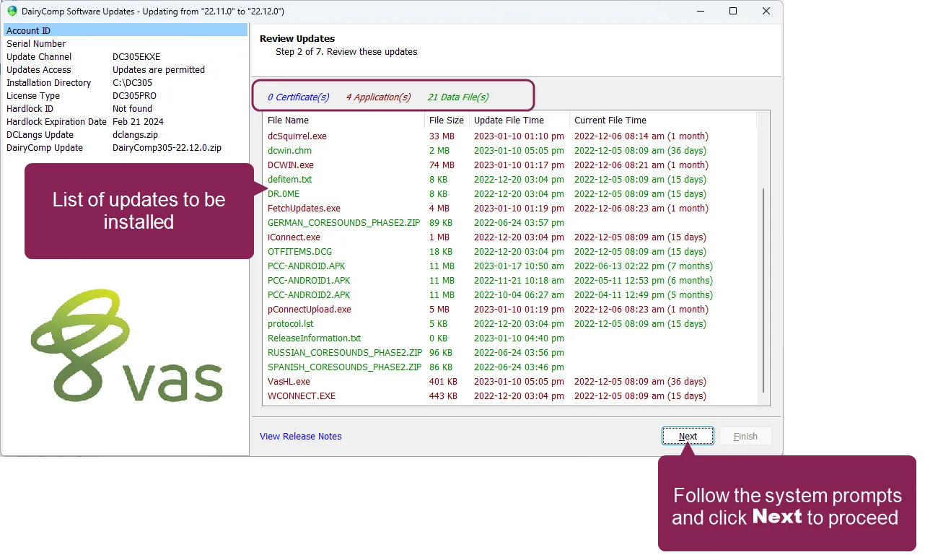The width and height of the screenshot is (925, 560).
Task: Click the Updates Access row
Action: tap(126, 69)
